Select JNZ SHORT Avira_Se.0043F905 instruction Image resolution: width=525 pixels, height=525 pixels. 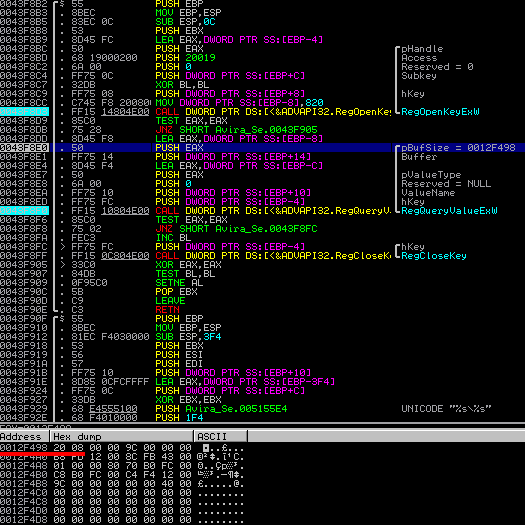(x=236, y=130)
